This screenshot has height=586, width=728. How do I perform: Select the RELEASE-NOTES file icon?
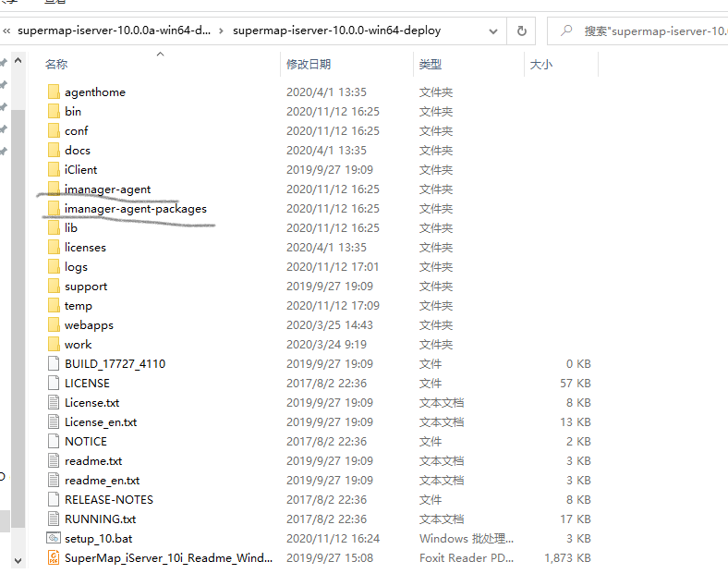[x=54, y=500]
